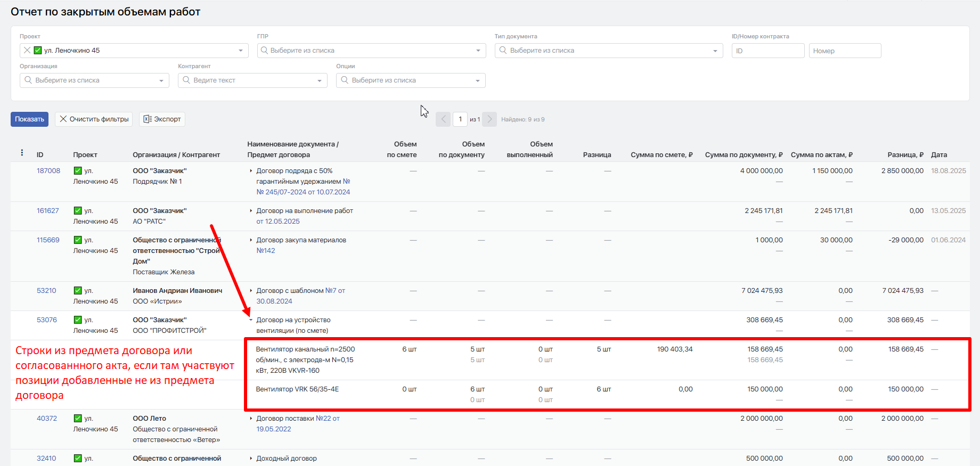980x466 pixels.
Task: Click Экспорт to Excel button
Action: pyautogui.click(x=162, y=119)
